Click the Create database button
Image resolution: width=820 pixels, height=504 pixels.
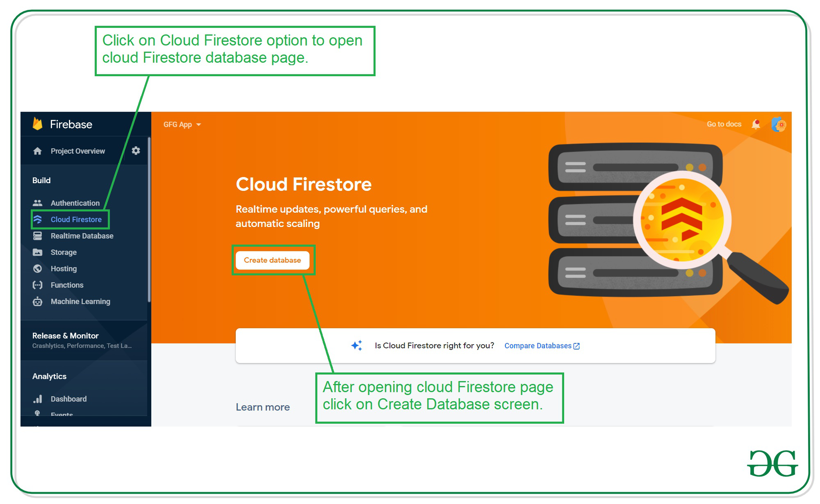273,260
